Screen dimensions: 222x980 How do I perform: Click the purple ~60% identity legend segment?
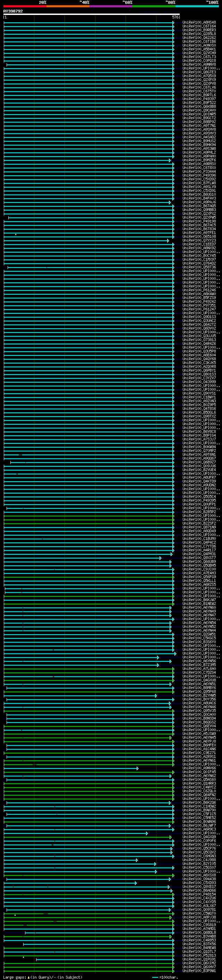(111, 6)
